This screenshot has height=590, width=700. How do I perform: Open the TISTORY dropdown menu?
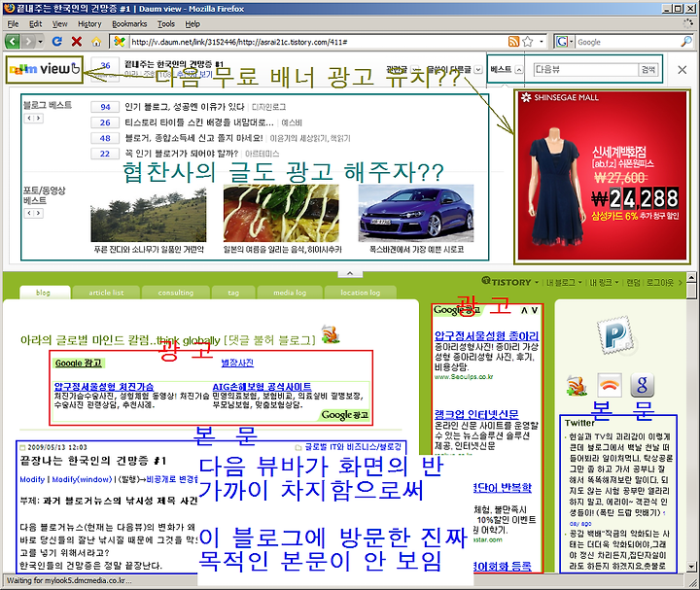point(510,282)
